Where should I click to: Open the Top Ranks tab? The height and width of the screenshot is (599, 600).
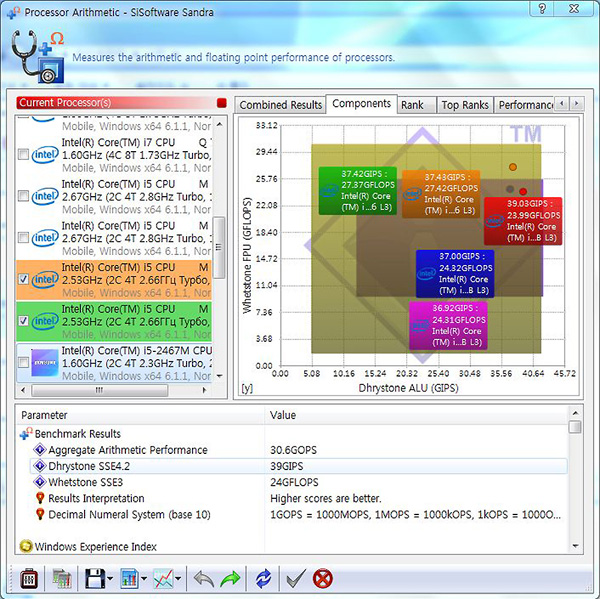pos(465,105)
